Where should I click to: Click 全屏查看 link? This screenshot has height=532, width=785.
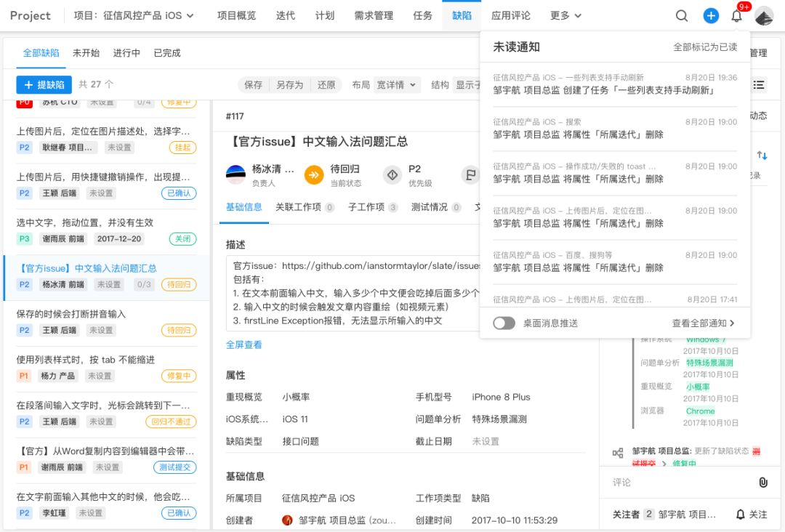pos(243,344)
